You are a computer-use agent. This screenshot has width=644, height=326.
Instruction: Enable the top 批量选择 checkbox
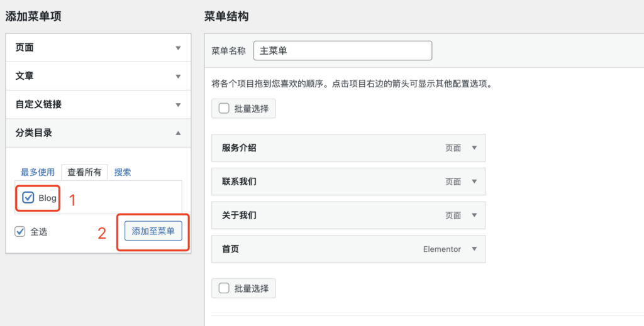point(224,109)
